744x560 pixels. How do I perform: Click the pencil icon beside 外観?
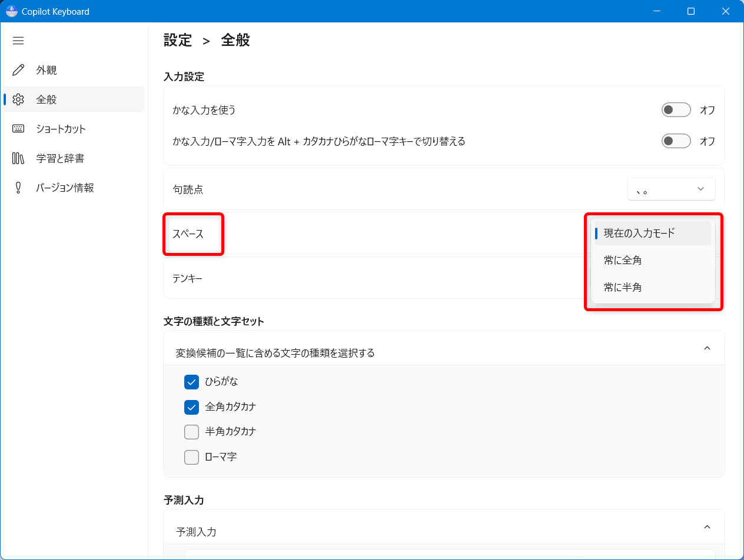pyautogui.click(x=18, y=70)
